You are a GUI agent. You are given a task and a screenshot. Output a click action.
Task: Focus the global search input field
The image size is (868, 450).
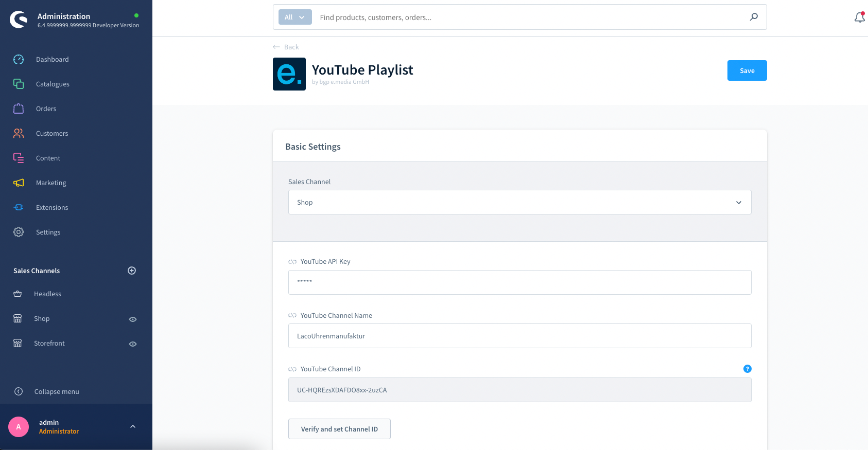click(x=530, y=17)
